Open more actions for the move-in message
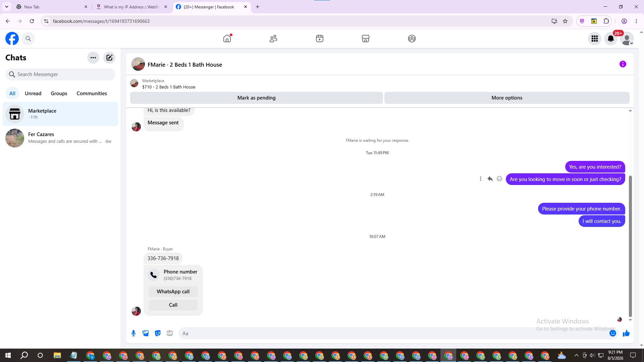The width and height of the screenshot is (644, 362). tap(481, 179)
